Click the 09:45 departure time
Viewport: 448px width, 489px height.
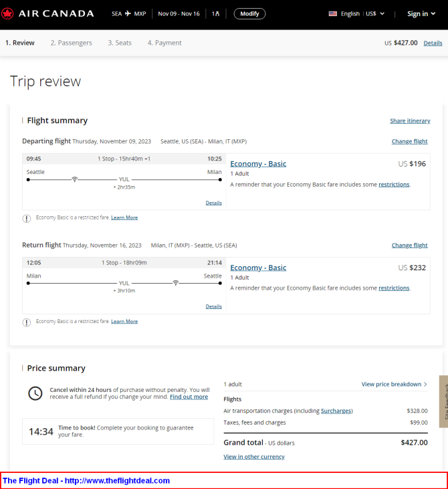coord(33,159)
